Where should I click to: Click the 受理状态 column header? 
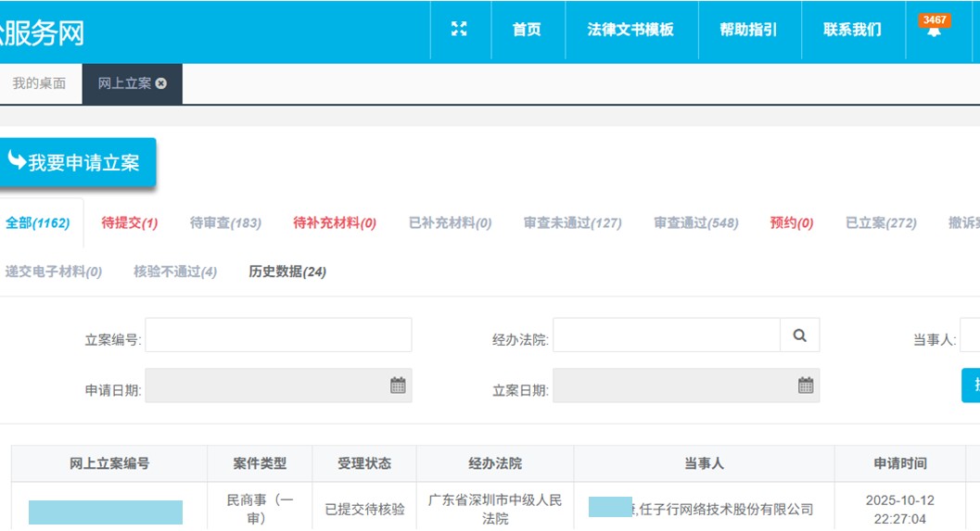pos(364,463)
